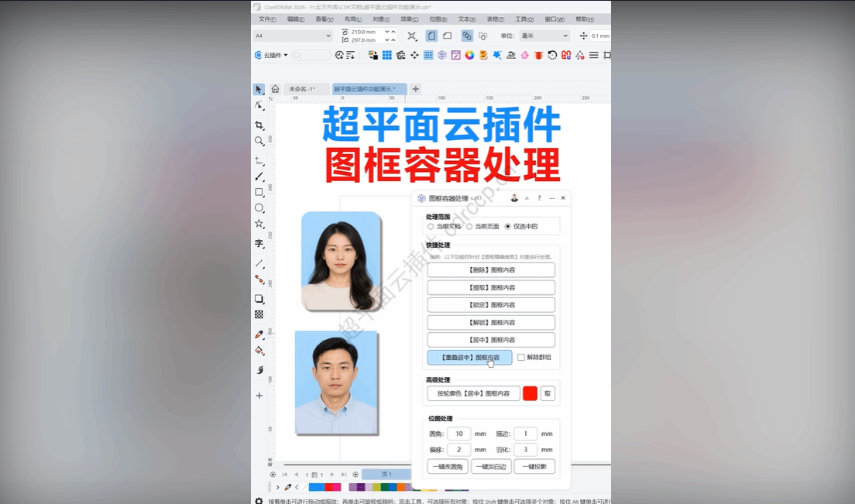Toggle apply-to-current-page layout button
Screen dimensions: 855x504
click(x=482, y=36)
